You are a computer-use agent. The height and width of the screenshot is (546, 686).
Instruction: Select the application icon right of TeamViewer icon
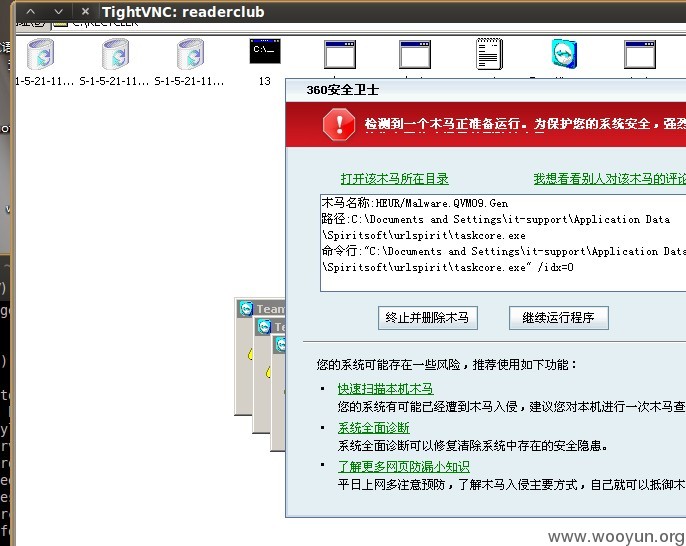[640, 54]
